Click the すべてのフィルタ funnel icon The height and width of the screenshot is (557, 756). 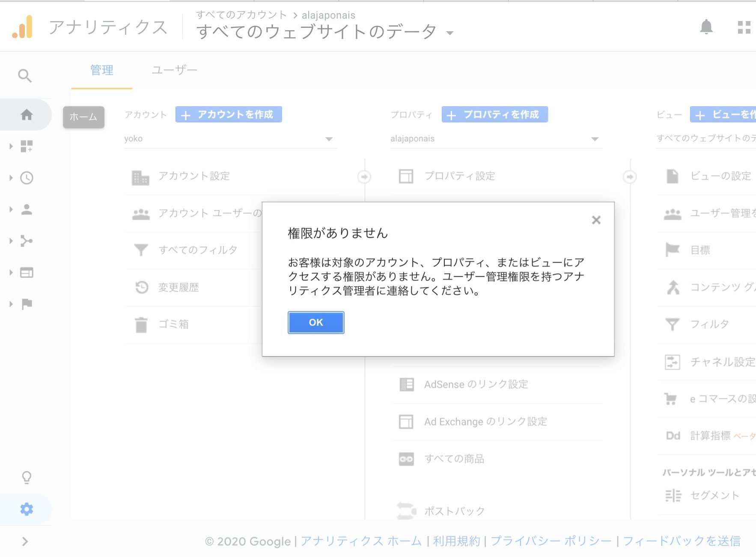141,250
